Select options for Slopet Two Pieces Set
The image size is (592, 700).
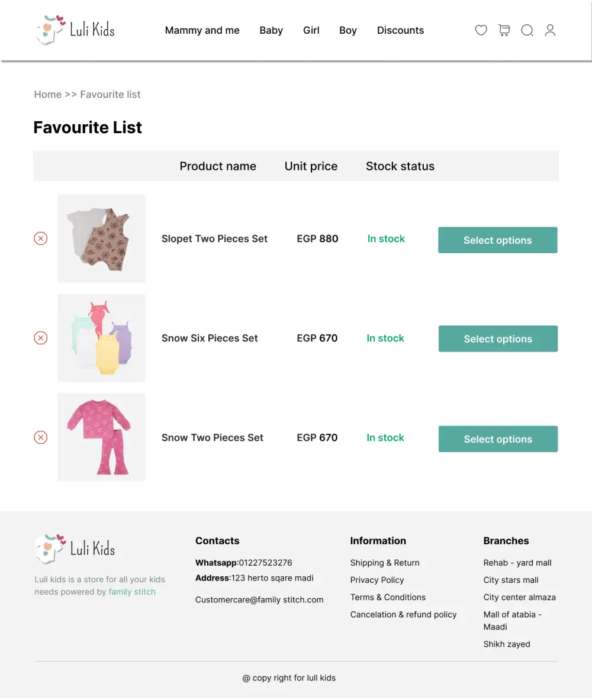point(497,240)
